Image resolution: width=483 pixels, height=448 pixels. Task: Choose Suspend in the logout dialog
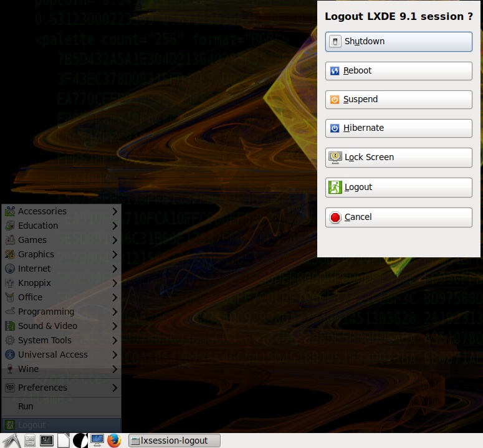tap(399, 100)
